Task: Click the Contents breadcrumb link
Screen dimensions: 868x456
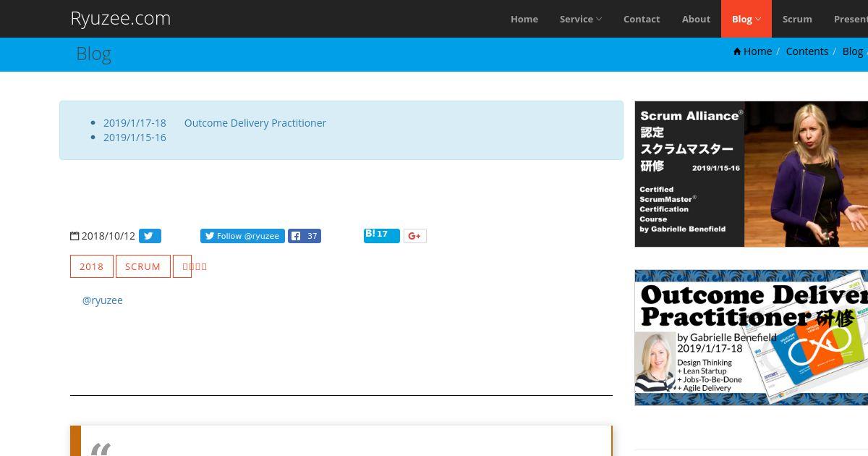Action: 807,51
